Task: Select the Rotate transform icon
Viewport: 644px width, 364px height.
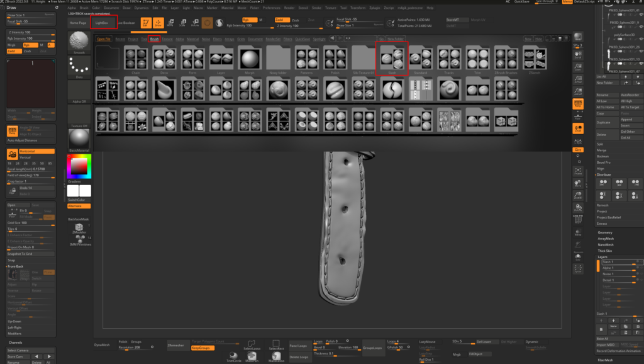Action: pyautogui.click(x=195, y=23)
